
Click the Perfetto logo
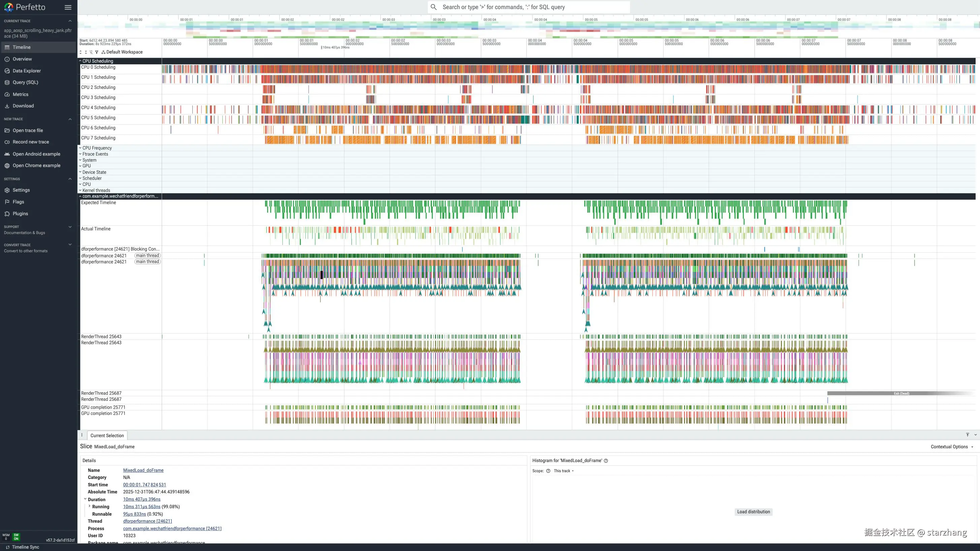point(25,7)
